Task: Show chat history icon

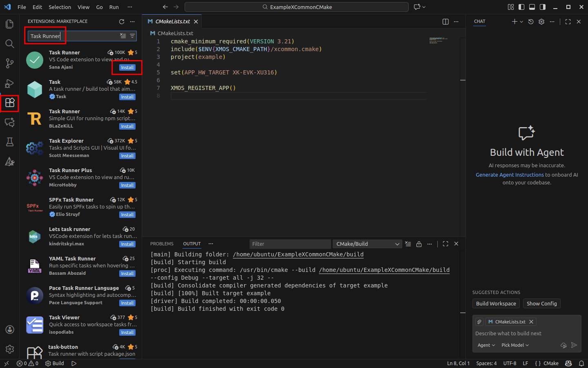Action: pos(531,21)
